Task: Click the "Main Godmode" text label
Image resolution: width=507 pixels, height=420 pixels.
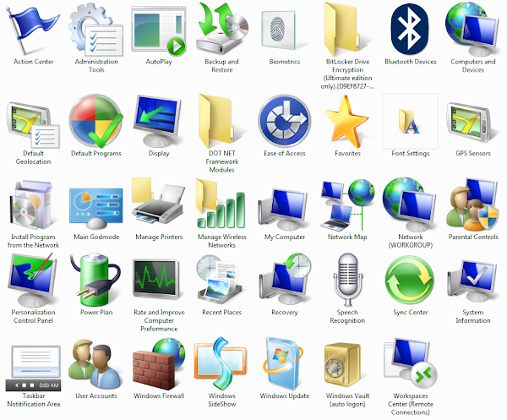Action: (x=96, y=237)
